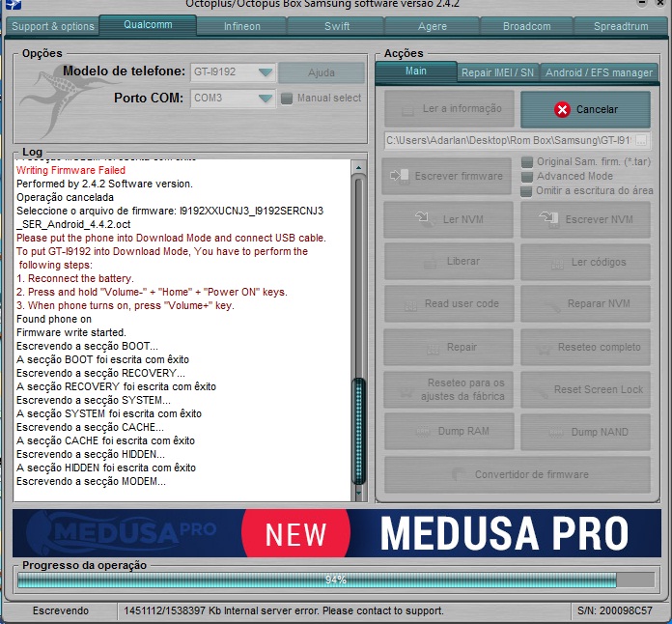This screenshot has width=672, height=624.
Task: Select the Main actions tab
Action: [416, 71]
